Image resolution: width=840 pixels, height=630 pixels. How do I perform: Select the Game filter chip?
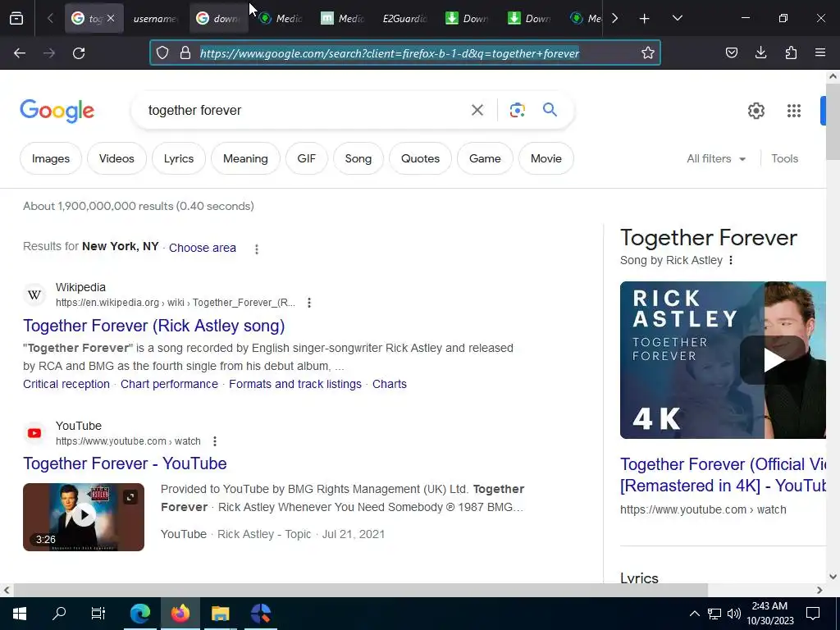pos(485,158)
